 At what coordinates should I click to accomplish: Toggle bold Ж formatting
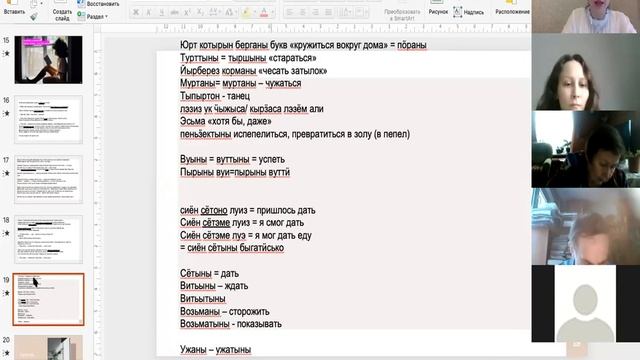(136, 13)
